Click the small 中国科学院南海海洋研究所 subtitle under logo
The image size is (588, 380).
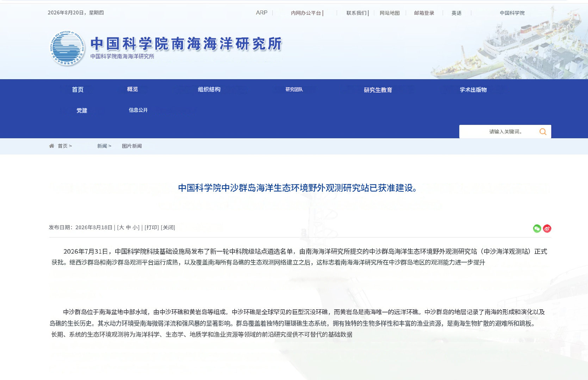(x=122, y=56)
